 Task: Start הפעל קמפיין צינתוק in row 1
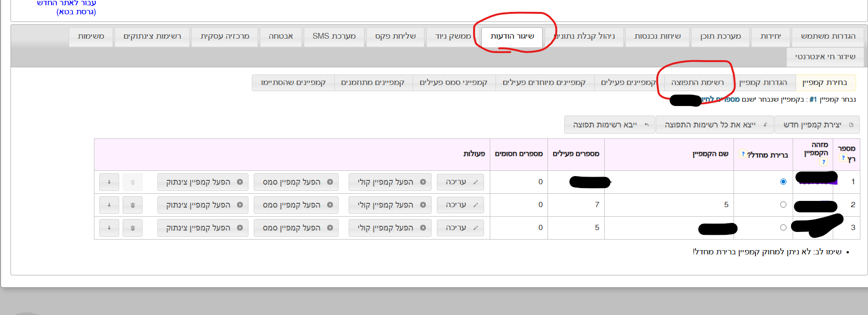[203, 182]
